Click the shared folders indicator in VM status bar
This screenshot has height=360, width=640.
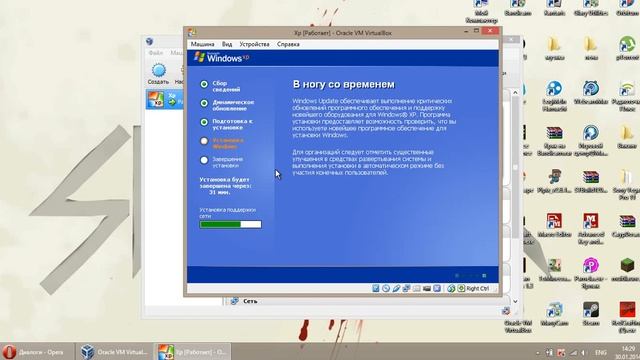click(x=416, y=289)
